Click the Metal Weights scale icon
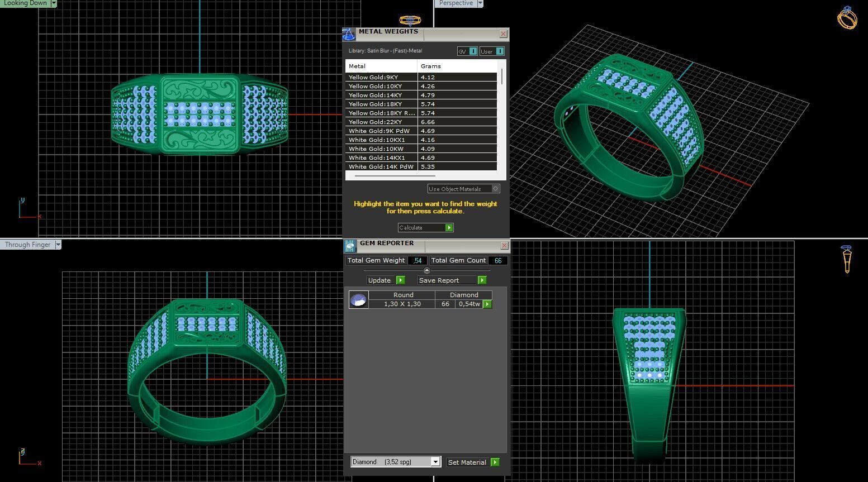 click(349, 35)
